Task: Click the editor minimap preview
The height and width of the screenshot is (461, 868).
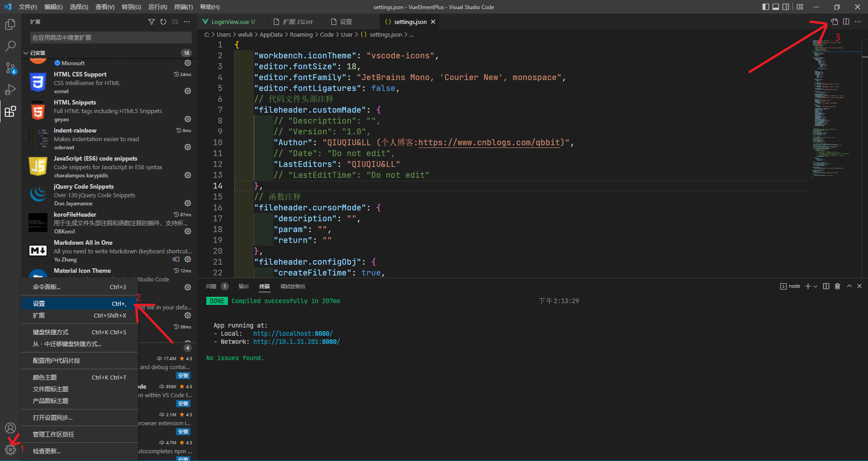Action: [x=835, y=109]
